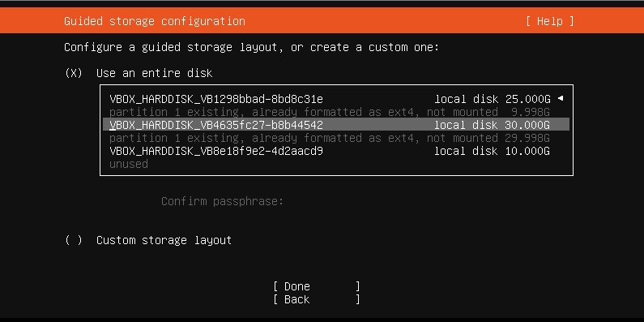Click the 30.000G local disk size

(527, 125)
